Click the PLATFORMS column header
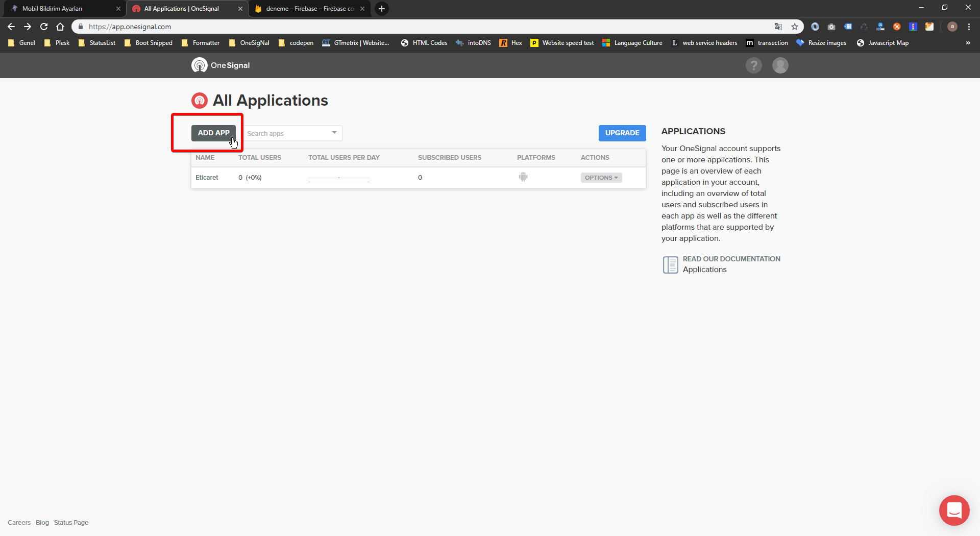The image size is (980, 536). tap(536, 158)
